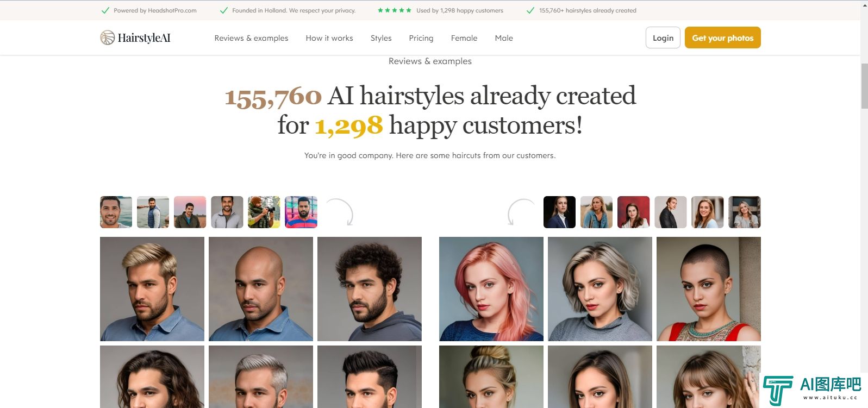Click the AI图库吧 watermark logo

[811, 390]
